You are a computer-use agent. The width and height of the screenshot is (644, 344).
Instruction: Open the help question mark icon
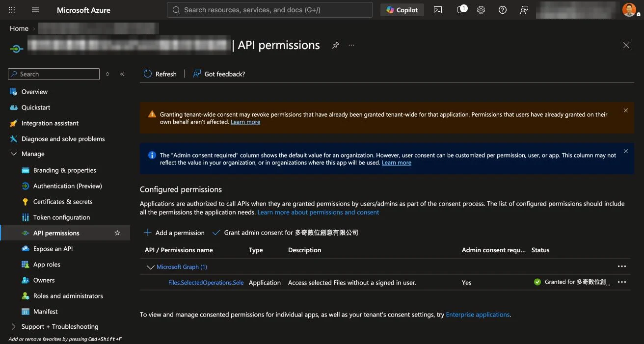[503, 10]
